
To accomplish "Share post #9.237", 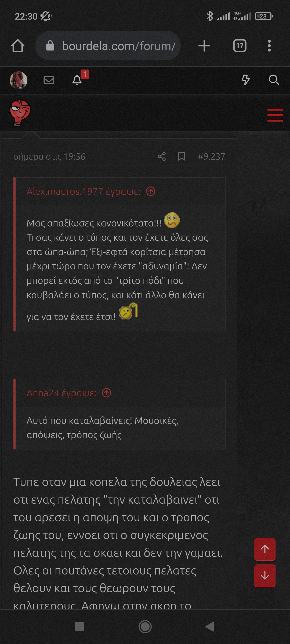I will click(162, 156).
